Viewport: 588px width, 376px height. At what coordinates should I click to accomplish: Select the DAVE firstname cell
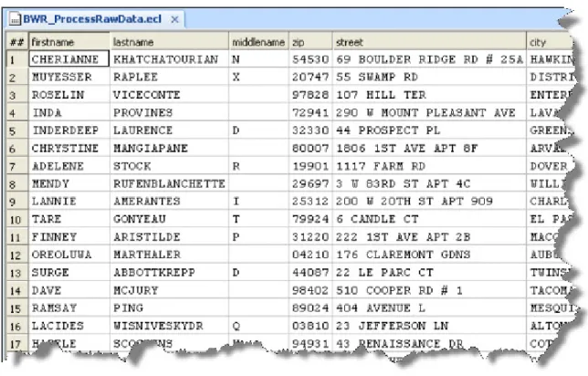pos(69,290)
